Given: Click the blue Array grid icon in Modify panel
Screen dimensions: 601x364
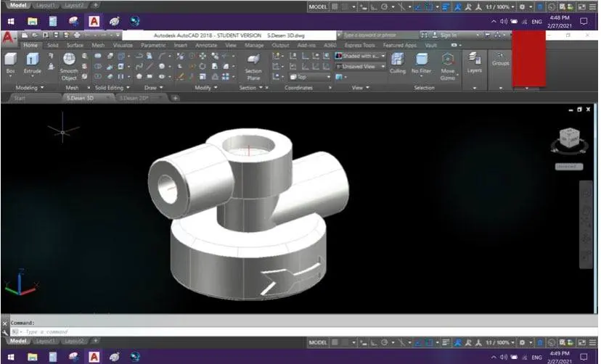Looking at the screenshot, I should point(226,77).
